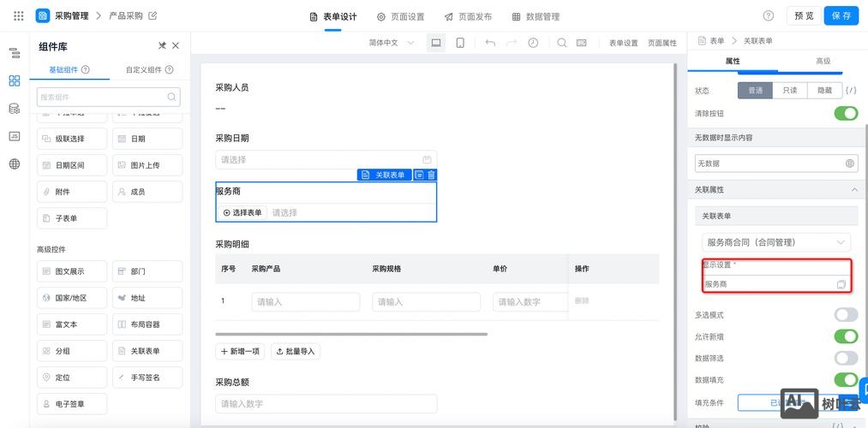
Task: Click the 采购总额 number input
Action: pyautogui.click(x=326, y=404)
